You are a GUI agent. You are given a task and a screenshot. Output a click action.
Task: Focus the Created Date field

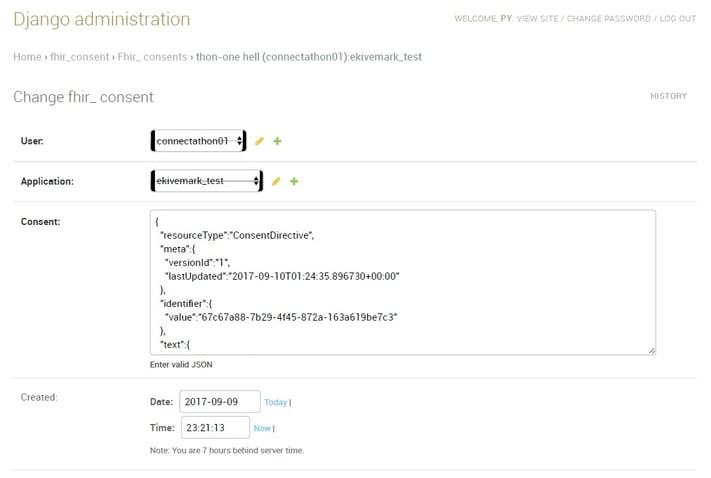[x=220, y=401]
